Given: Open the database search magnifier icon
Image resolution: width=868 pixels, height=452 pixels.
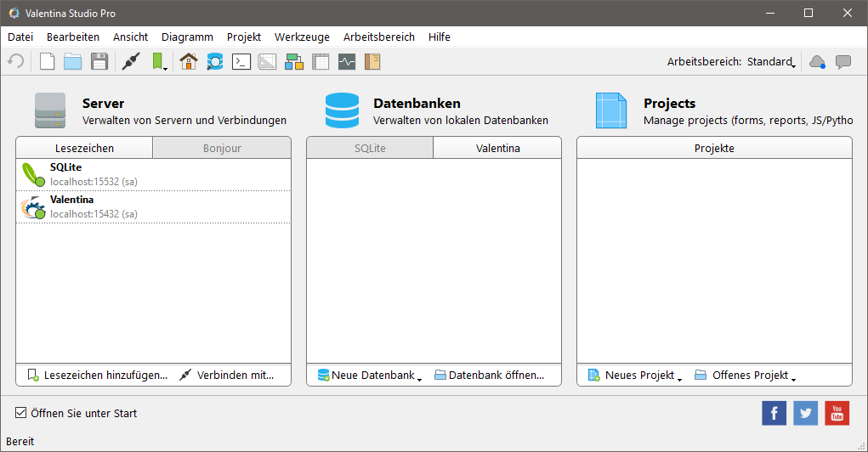Looking at the screenshot, I should pyautogui.click(x=215, y=61).
